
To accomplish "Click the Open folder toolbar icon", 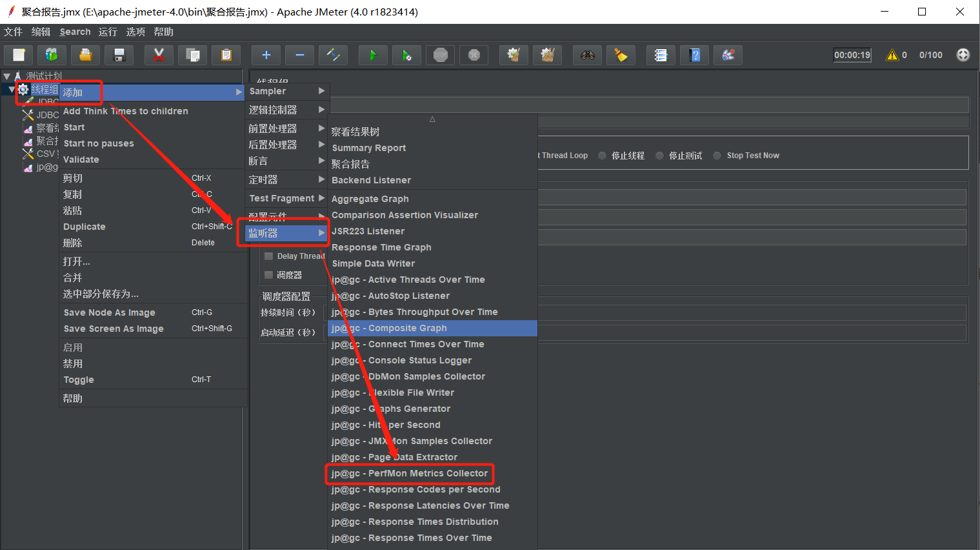I will 85,55.
